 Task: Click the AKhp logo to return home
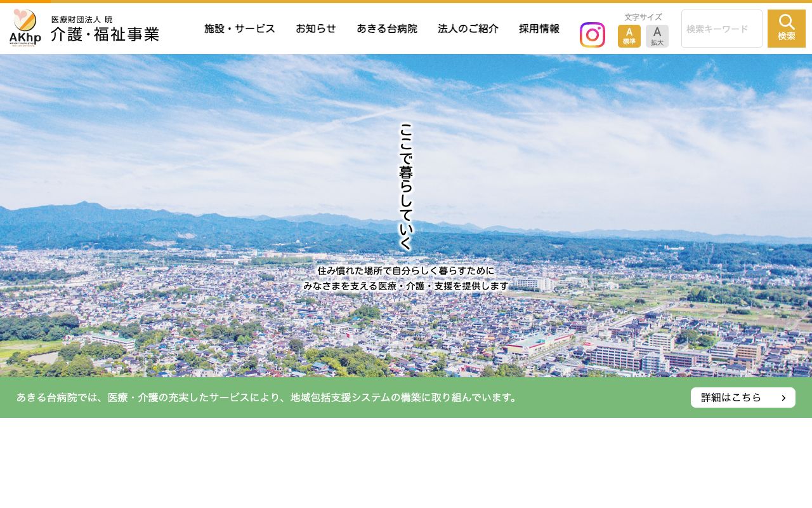25,28
